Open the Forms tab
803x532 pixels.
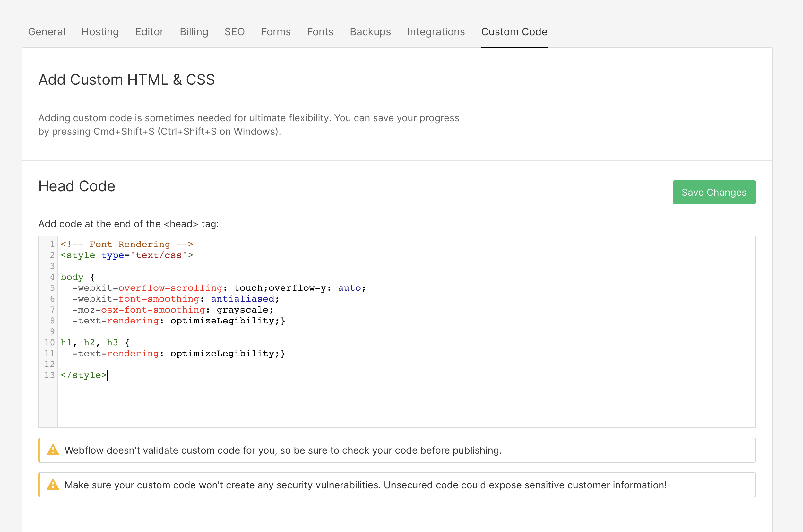click(276, 31)
